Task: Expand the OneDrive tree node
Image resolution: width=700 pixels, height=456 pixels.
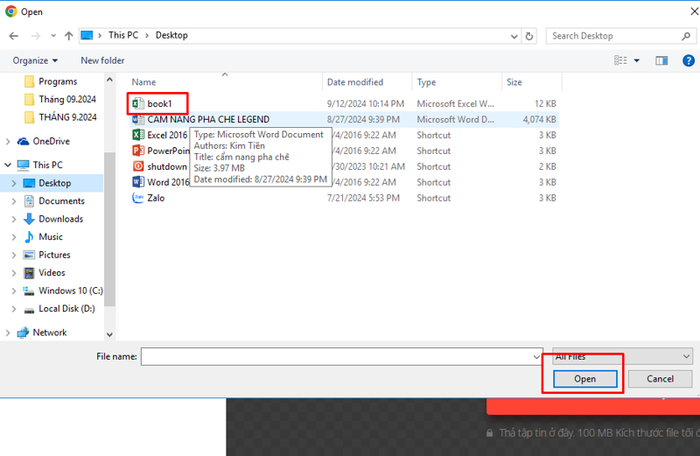Action: 8,142
